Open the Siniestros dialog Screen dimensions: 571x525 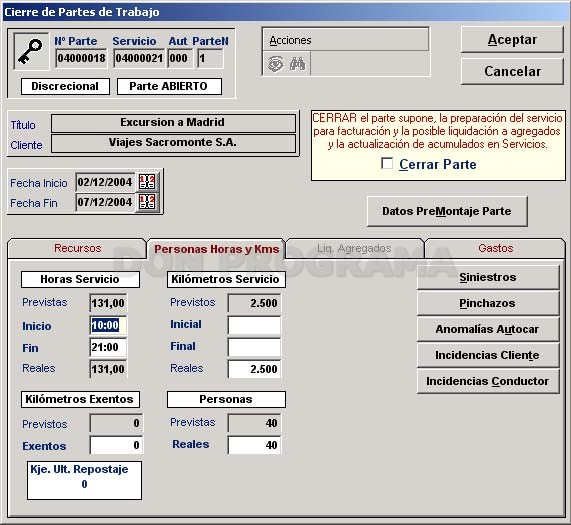[488, 277]
